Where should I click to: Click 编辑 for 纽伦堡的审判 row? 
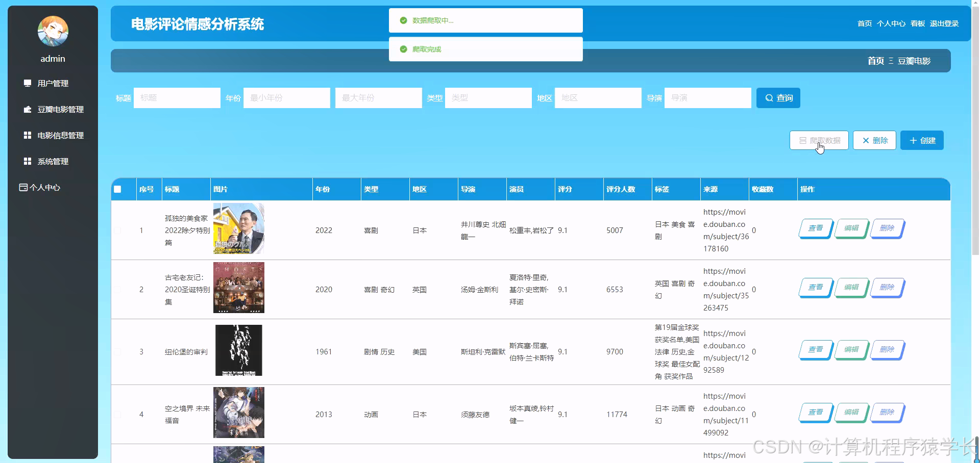(851, 349)
